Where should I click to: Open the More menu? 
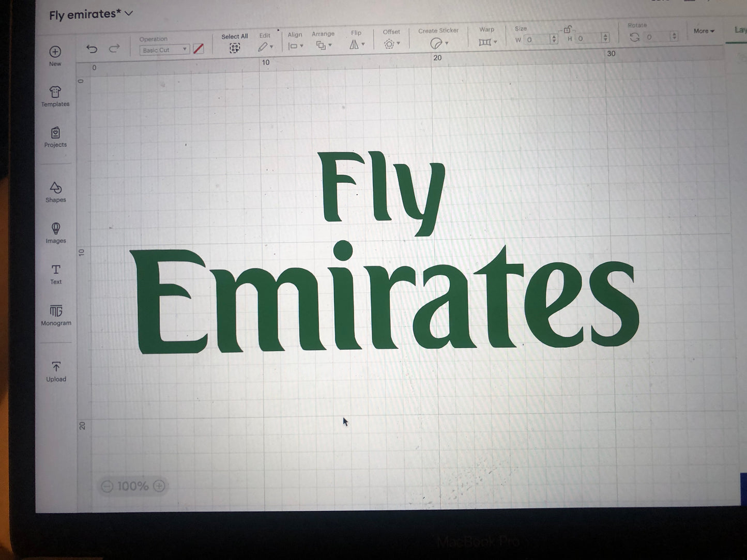(703, 31)
